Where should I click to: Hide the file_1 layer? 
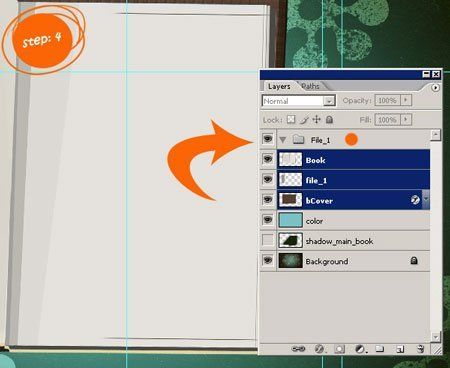tap(268, 180)
